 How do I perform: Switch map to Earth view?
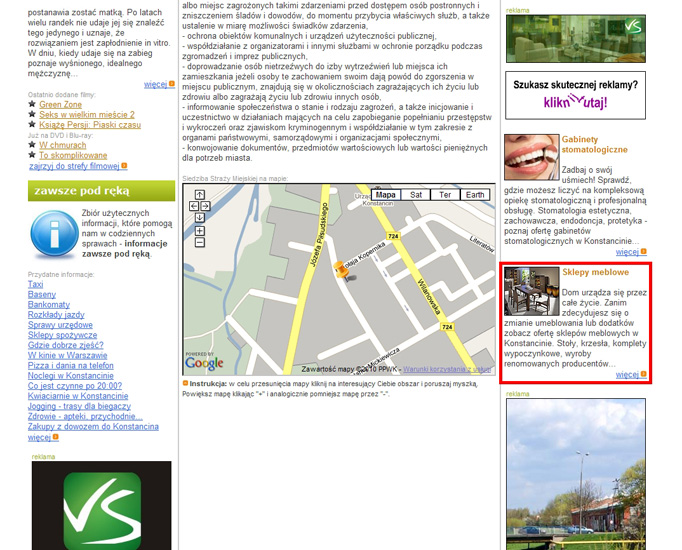pos(475,195)
